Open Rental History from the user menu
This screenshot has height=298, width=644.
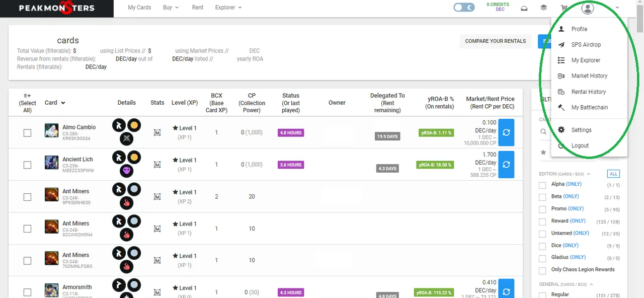point(589,92)
